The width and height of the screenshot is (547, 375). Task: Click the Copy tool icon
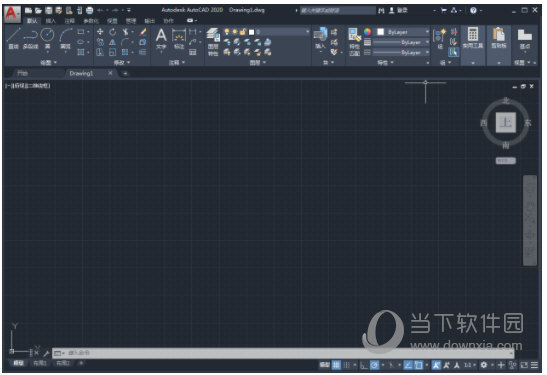pos(100,42)
